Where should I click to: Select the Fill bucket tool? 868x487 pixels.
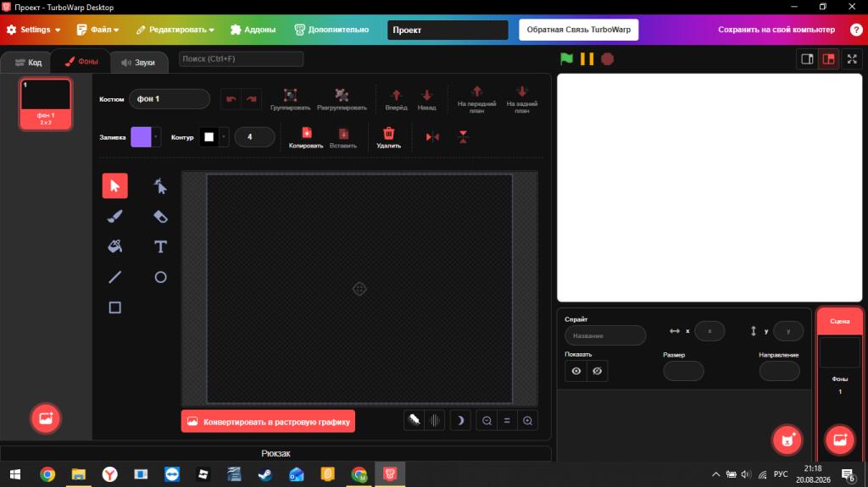114,246
